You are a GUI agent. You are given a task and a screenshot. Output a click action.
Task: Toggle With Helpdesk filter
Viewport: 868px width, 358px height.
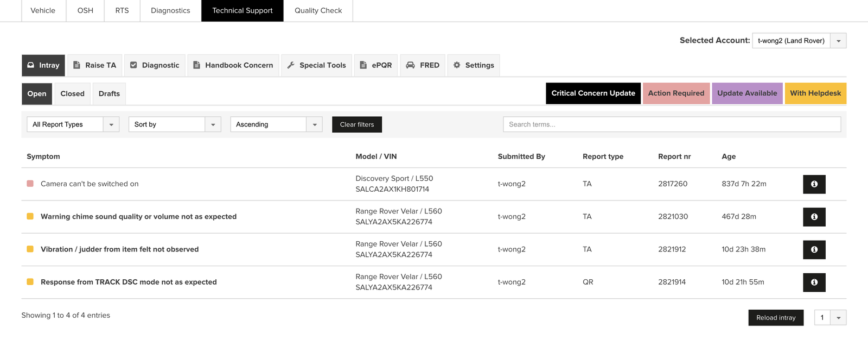coord(815,93)
